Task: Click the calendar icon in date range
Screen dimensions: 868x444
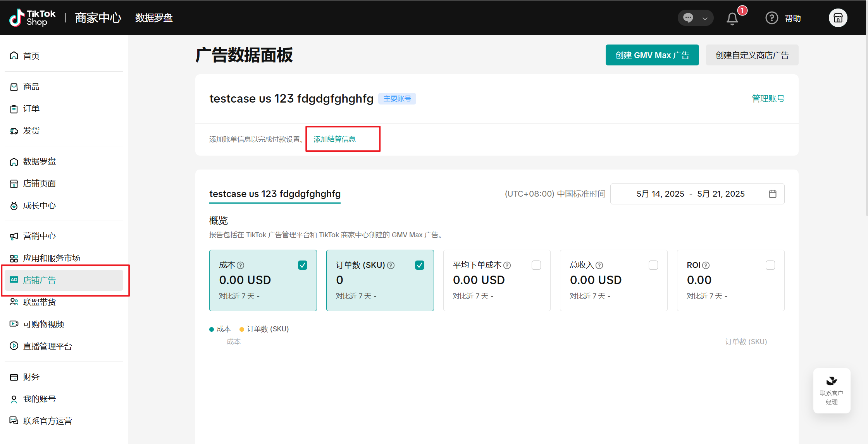Action: [x=772, y=194]
